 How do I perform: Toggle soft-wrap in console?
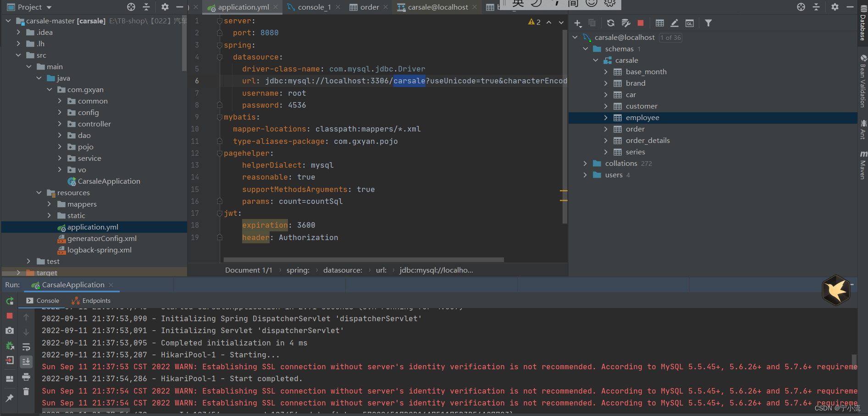pyautogui.click(x=26, y=347)
